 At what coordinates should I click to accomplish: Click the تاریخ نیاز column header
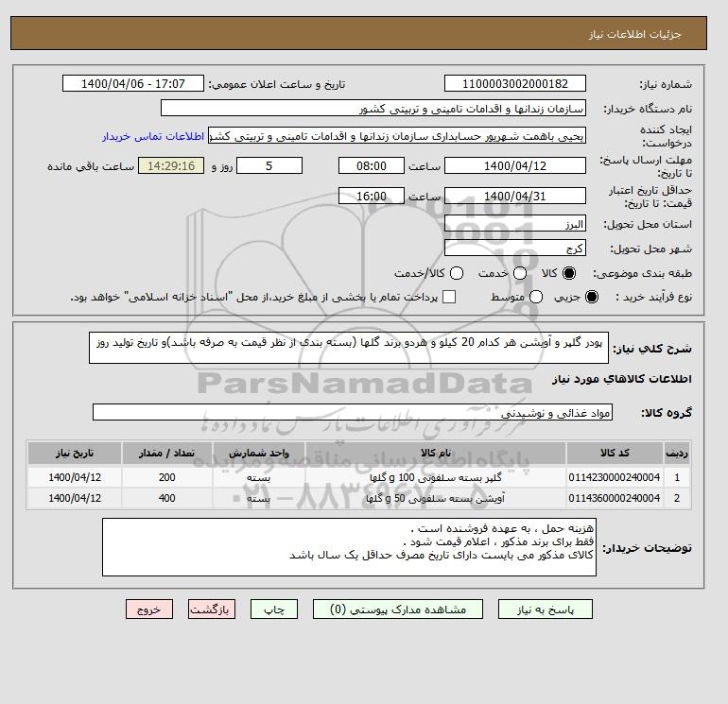pyautogui.click(x=75, y=453)
